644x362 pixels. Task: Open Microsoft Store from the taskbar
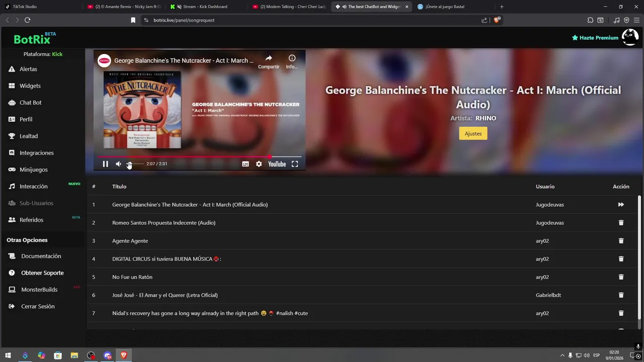pyautogui.click(x=58, y=355)
